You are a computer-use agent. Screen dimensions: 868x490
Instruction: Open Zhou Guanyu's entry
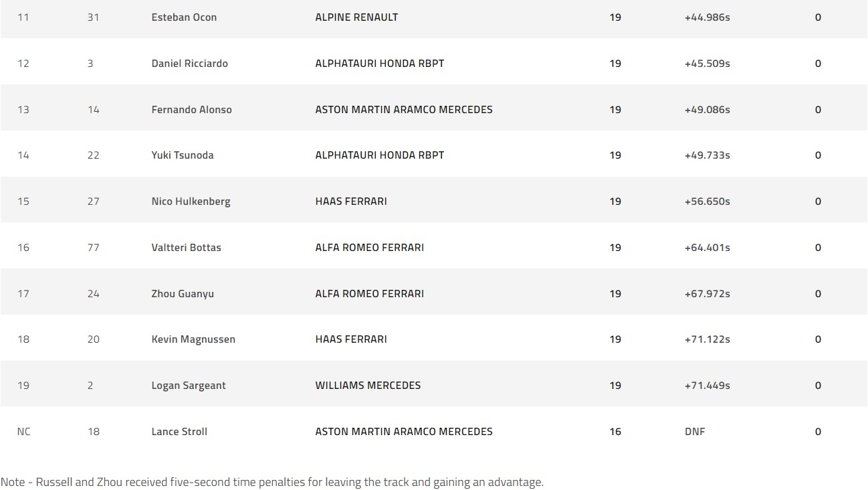coord(183,294)
